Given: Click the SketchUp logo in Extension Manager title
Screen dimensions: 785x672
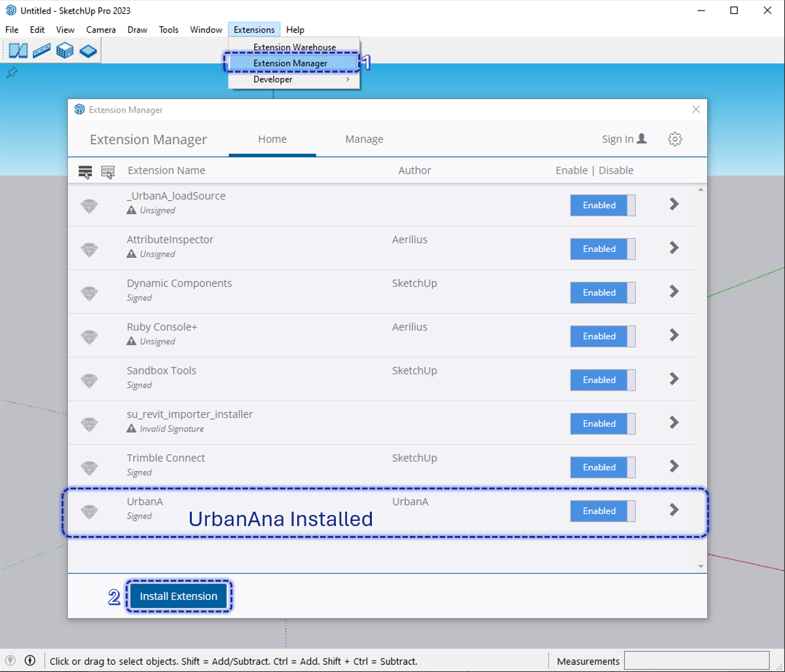Looking at the screenshot, I should (x=80, y=109).
